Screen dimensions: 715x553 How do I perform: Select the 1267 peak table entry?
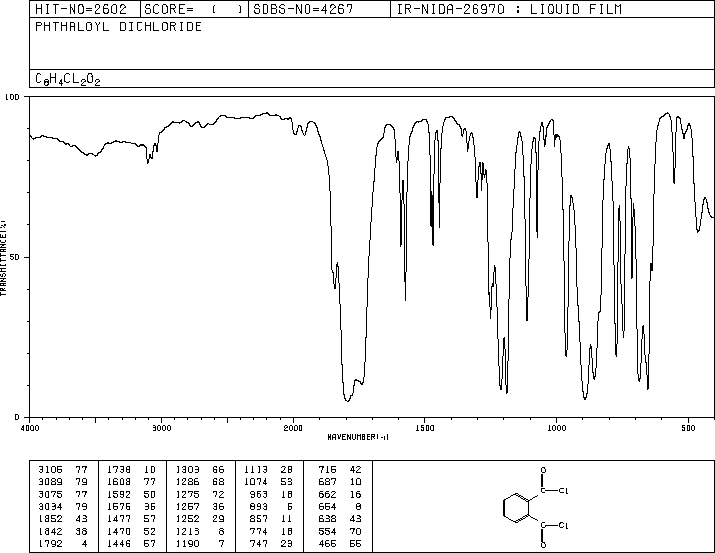(200, 506)
